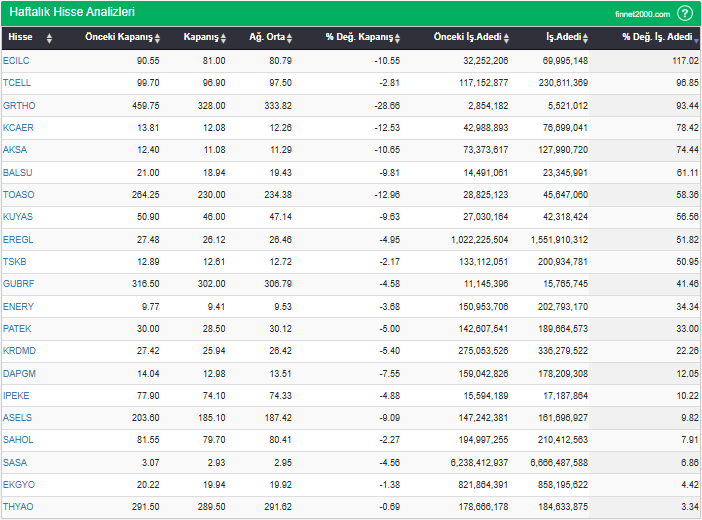Sort by Önceki Kapanış column arrows

[x=158, y=38]
